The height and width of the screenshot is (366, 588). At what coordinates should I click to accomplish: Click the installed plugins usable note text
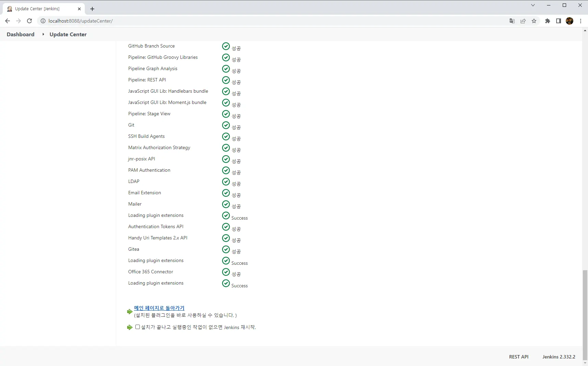[185, 315]
